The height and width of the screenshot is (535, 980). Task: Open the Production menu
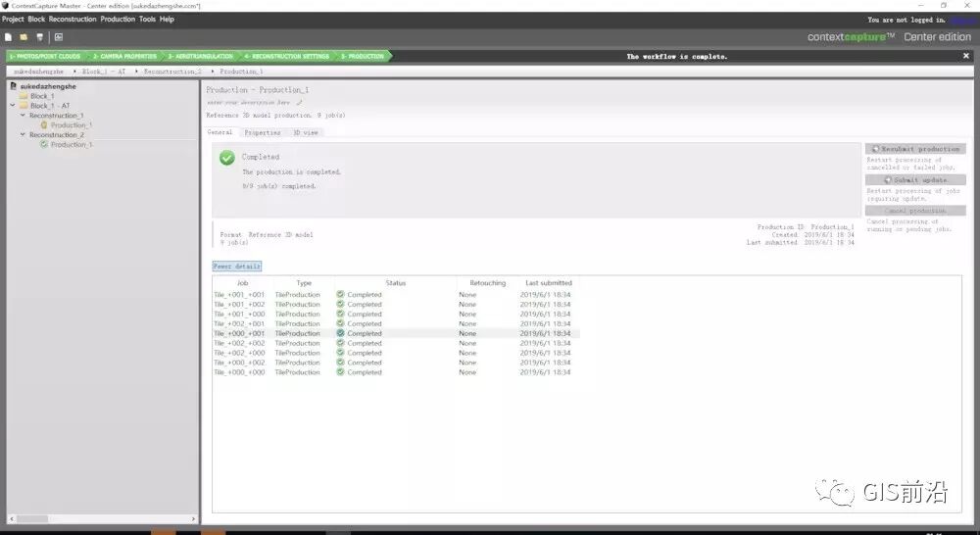point(118,20)
